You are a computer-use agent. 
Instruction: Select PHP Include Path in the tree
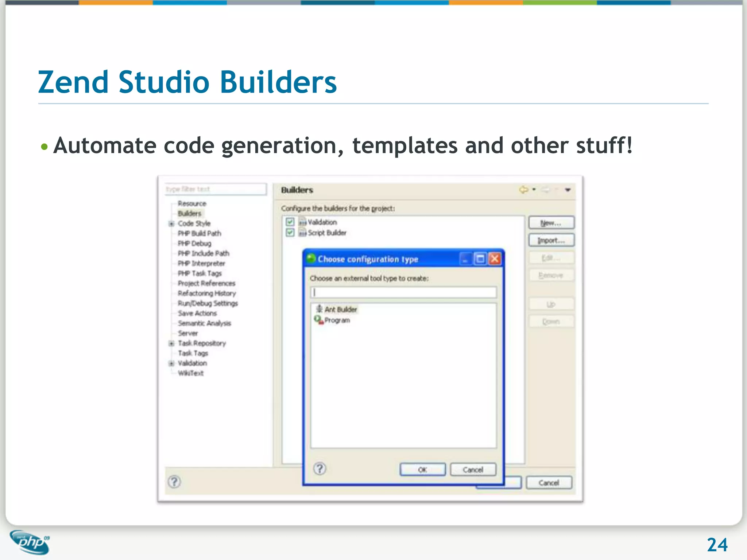click(x=203, y=253)
